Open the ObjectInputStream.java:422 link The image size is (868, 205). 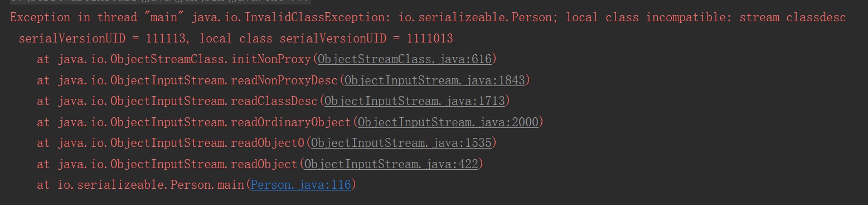[x=391, y=164]
